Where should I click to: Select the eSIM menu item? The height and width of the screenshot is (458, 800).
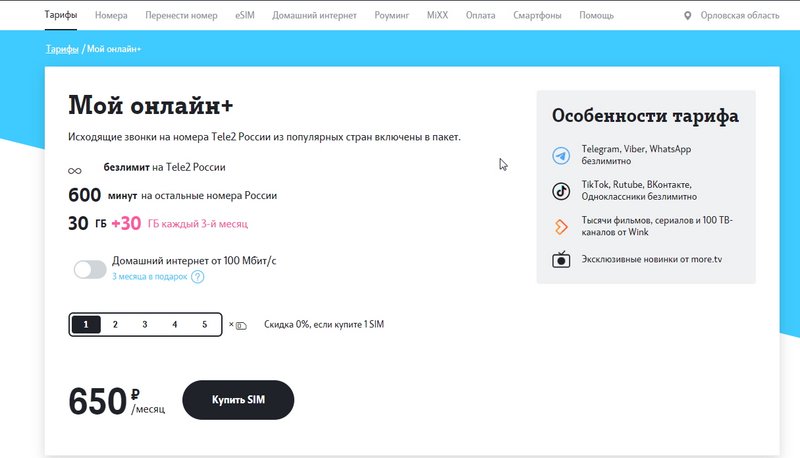click(245, 15)
